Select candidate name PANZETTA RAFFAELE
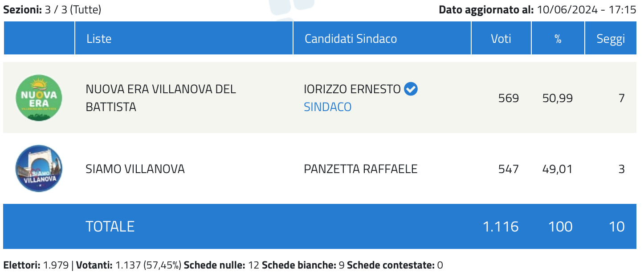This screenshot has height=273, width=644. [x=361, y=169]
